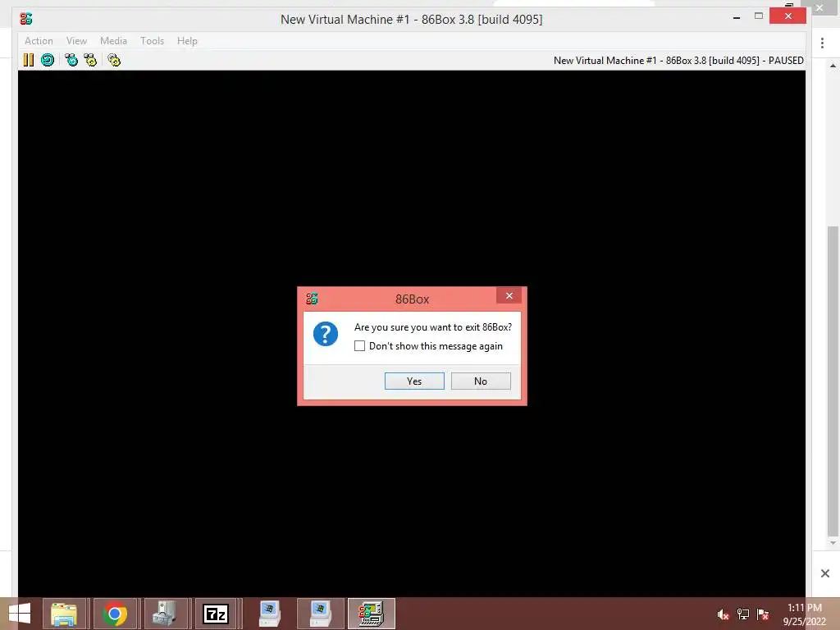The image size is (840, 630).
Task: Click "Are you sure you want to exit 86Box?" text
Action: point(433,327)
